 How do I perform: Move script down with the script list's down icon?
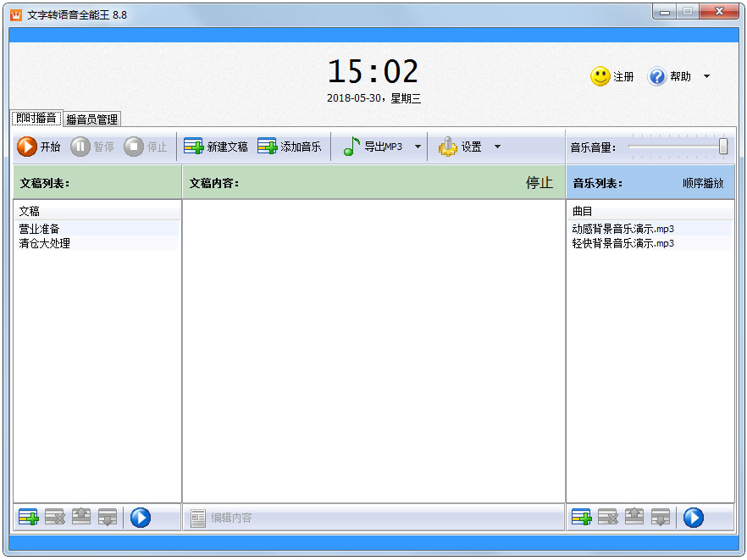coord(108,517)
